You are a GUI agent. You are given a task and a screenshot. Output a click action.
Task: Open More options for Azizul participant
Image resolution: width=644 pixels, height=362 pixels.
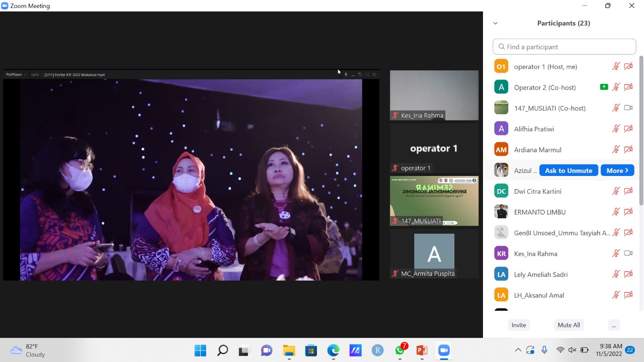(617, 170)
